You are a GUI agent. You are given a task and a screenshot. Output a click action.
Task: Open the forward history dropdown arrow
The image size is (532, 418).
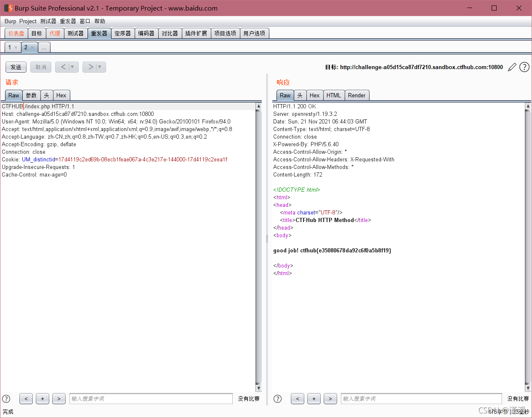click(x=100, y=67)
